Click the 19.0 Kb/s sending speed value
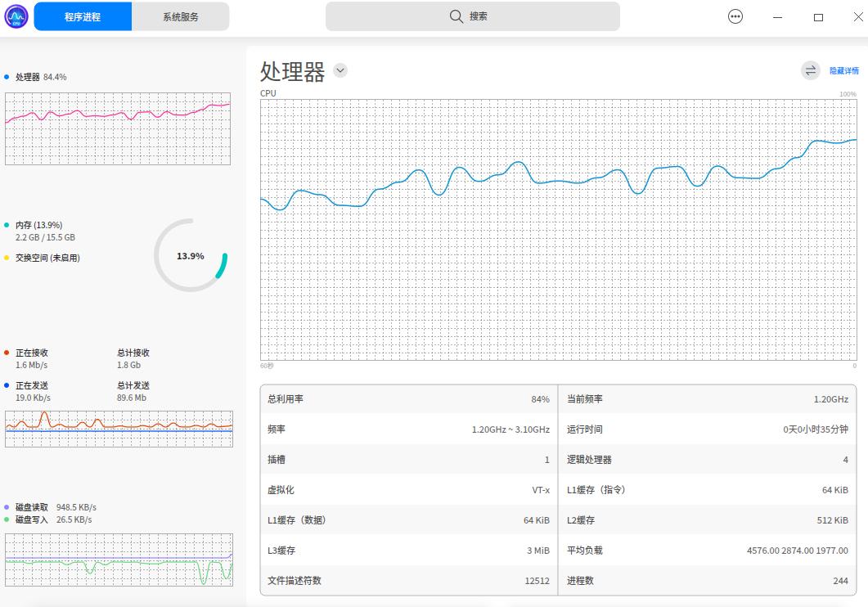 pyautogui.click(x=33, y=398)
